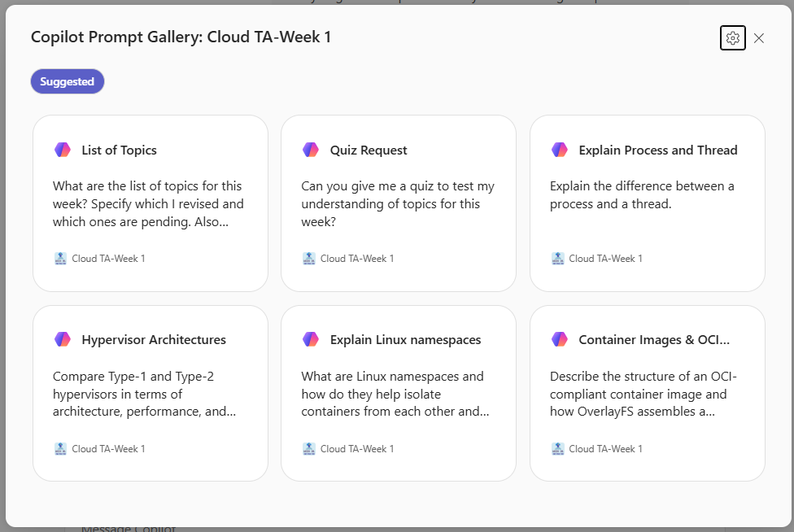Use the Linux namespaces prompt description
Viewport: 794px width, 532px height.
point(395,394)
